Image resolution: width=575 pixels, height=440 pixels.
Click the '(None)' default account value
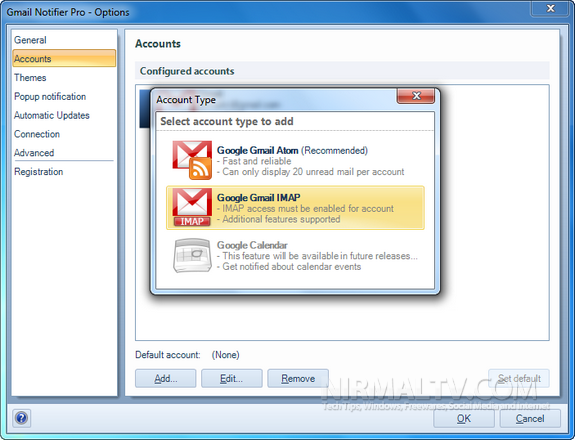pyautogui.click(x=226, y=355)
